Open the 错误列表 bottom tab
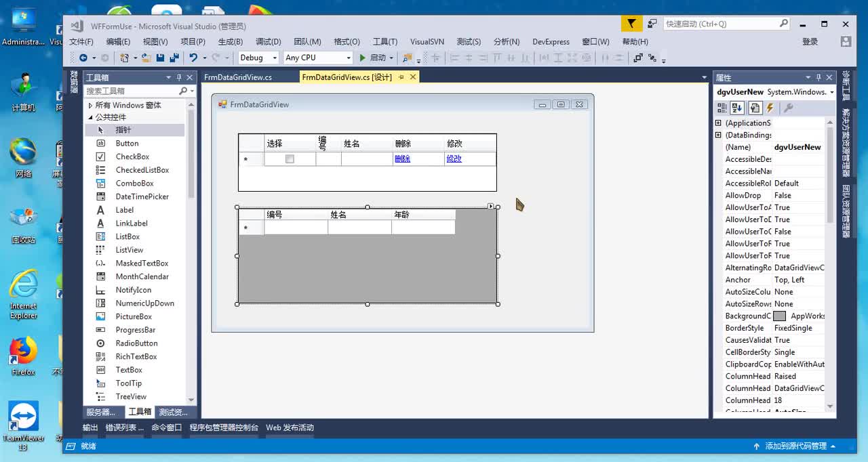 tap(125, 428)
